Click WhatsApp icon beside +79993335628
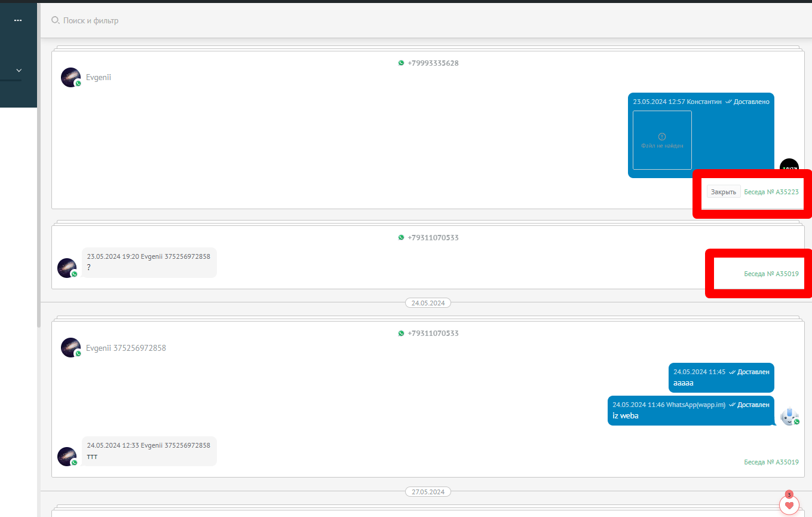This screenshot has width=812, height=517. tap(401, 63)
